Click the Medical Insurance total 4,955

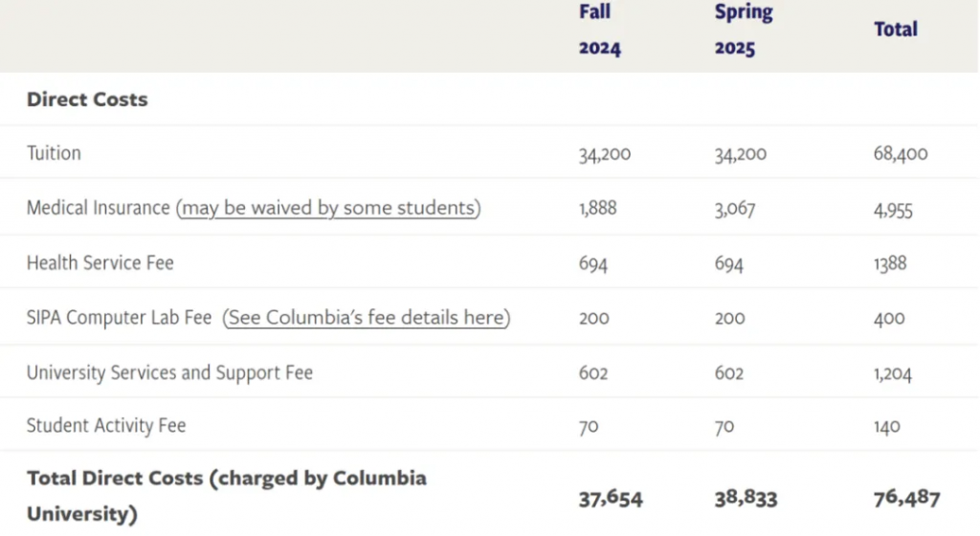[893, 210]
